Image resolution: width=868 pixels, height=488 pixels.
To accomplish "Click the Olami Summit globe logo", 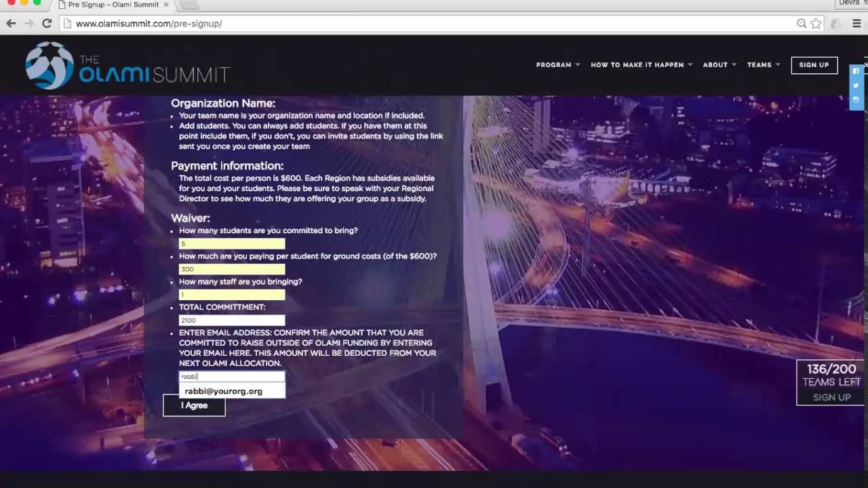I will (50, 66).
